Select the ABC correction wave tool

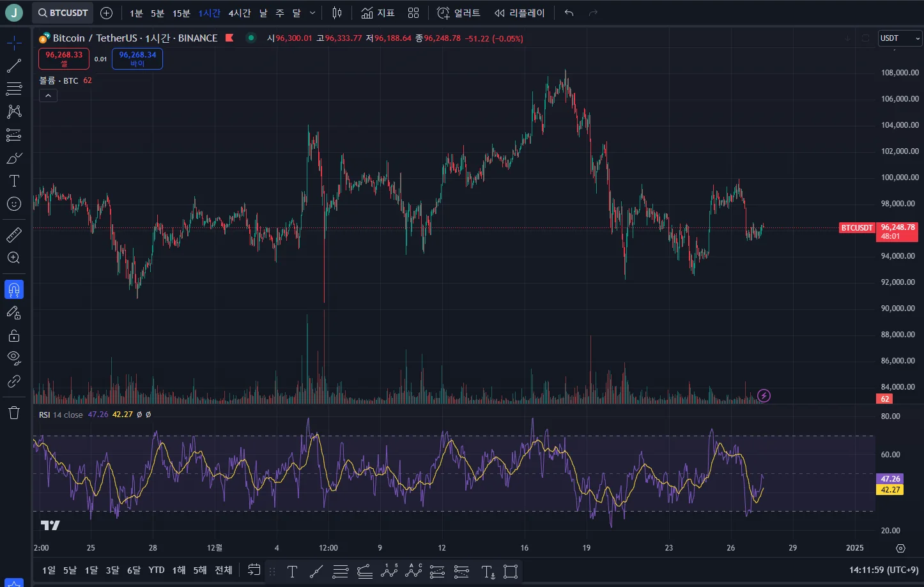pyautogui.click(x=413, y=572)
